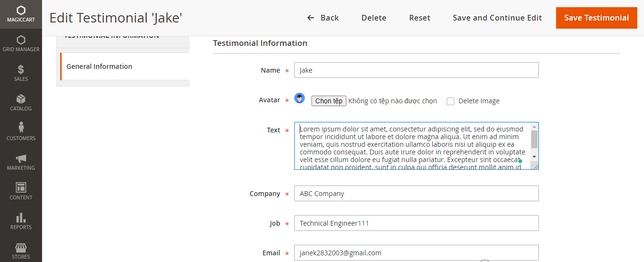Screen dimensions: 644x262
Task: Open the Content layout icon menu
Action: coord(21,192)
